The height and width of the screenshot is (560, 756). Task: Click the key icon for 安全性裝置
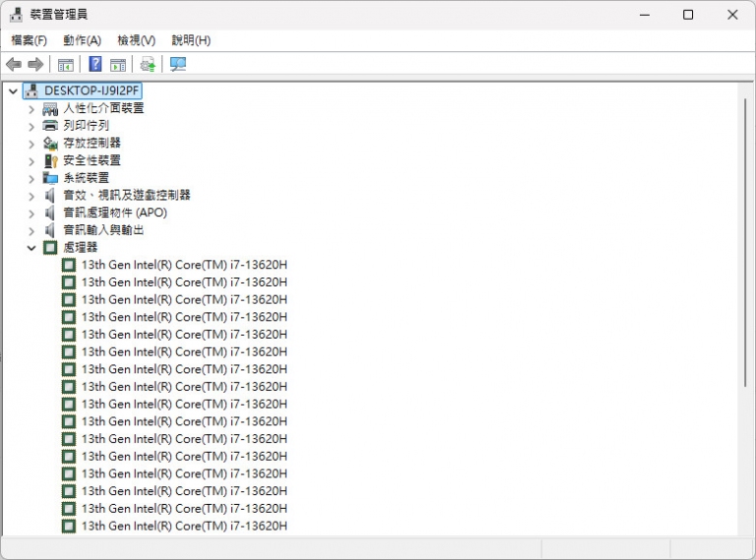(50, 160)
